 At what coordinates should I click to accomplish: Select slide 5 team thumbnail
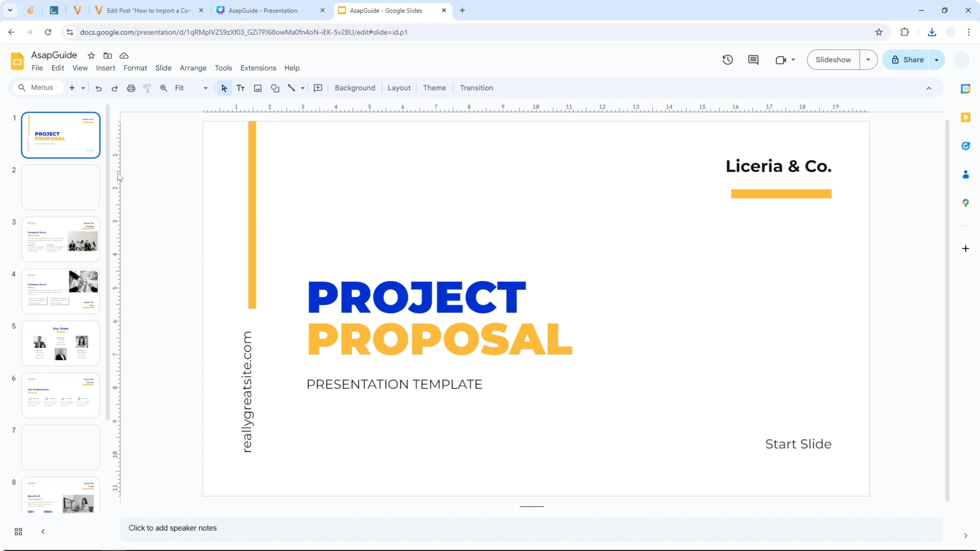61,343
